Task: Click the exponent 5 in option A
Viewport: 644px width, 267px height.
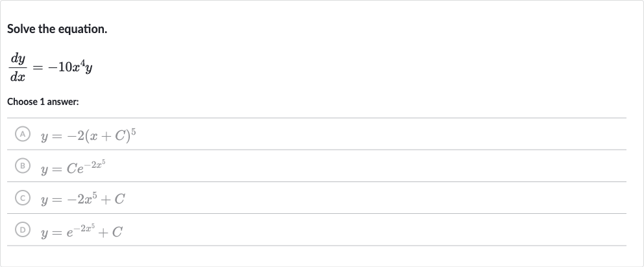Action: point(134,132)
